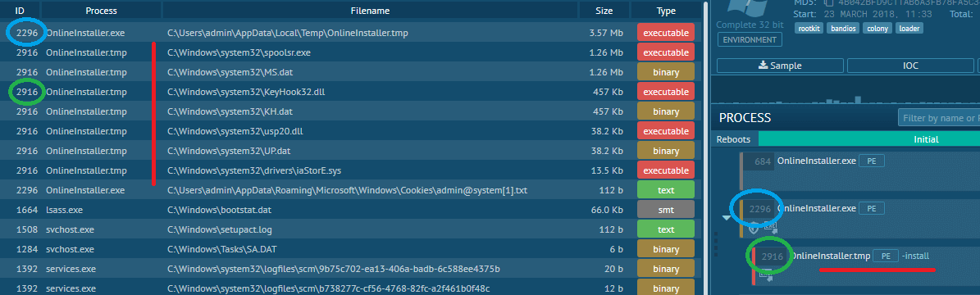
Task: Open the UP.dat file entry
Action: coord(229,152)
